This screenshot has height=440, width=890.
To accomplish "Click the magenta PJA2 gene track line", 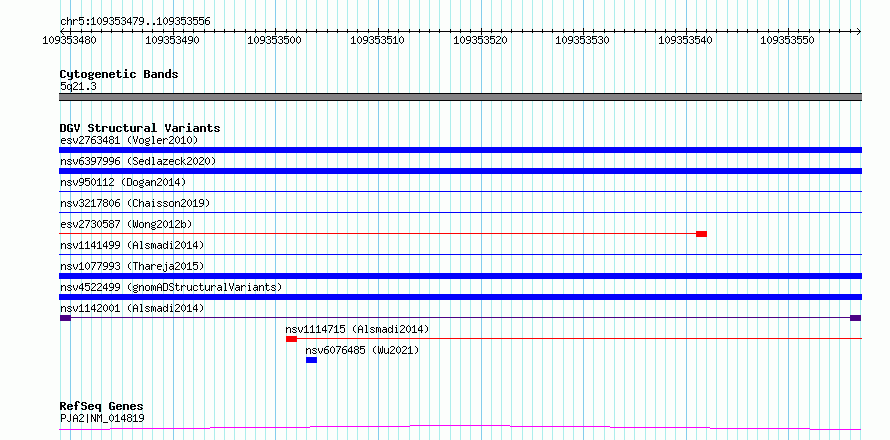I will (x=460, y=427).
